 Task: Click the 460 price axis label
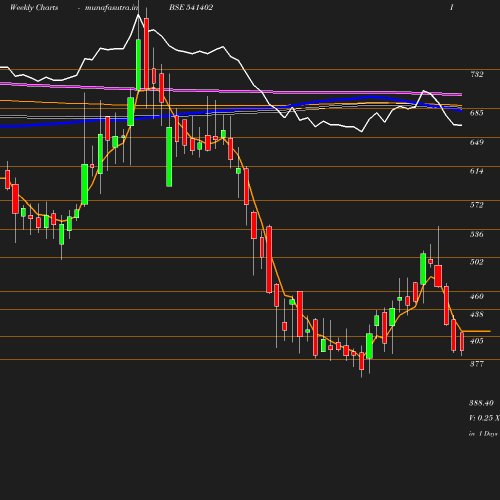point(477,296)
